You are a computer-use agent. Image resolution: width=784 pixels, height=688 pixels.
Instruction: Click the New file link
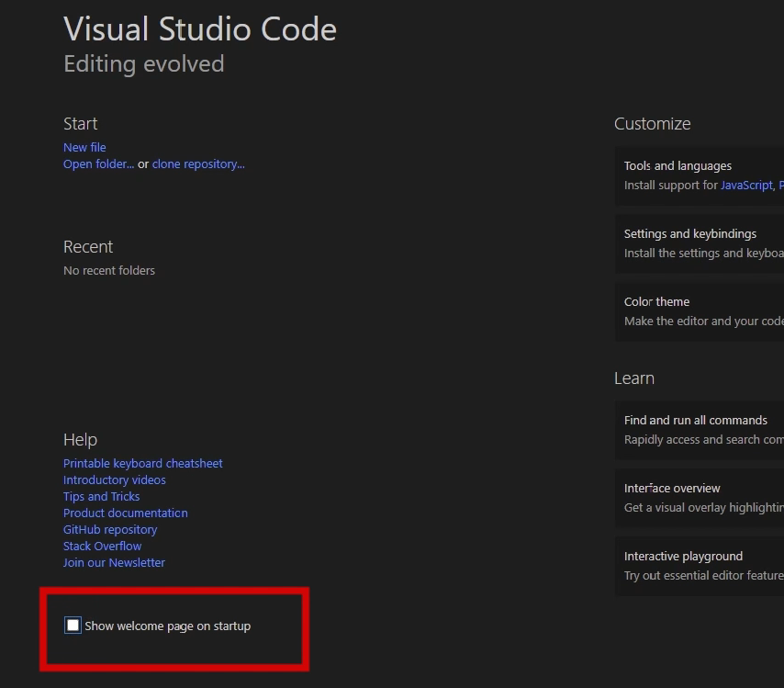tap(84, 147)
